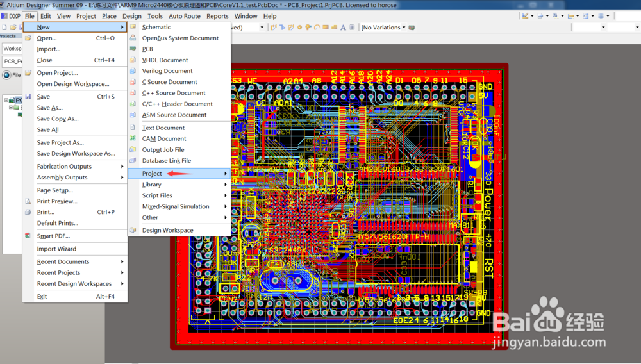Expand the Library submenu
This screenshot has width=641, height=364.
click(225, 185)
